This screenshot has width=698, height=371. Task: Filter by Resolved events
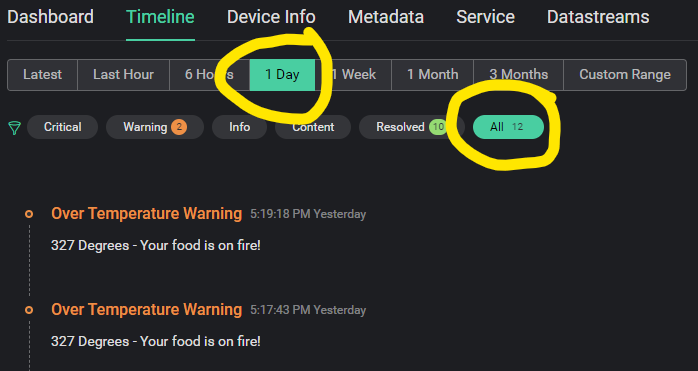pos(411,127)
